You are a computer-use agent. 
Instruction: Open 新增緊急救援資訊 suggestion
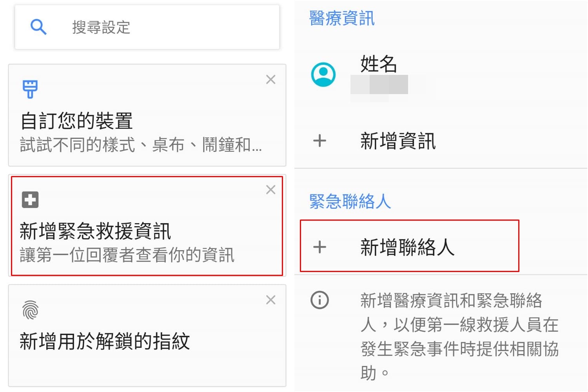pos(147,226)
